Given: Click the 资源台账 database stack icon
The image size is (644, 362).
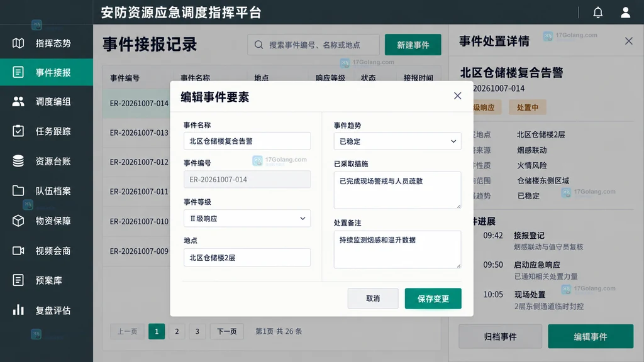Looking at the screenshot, I should [x=18, y=161].
